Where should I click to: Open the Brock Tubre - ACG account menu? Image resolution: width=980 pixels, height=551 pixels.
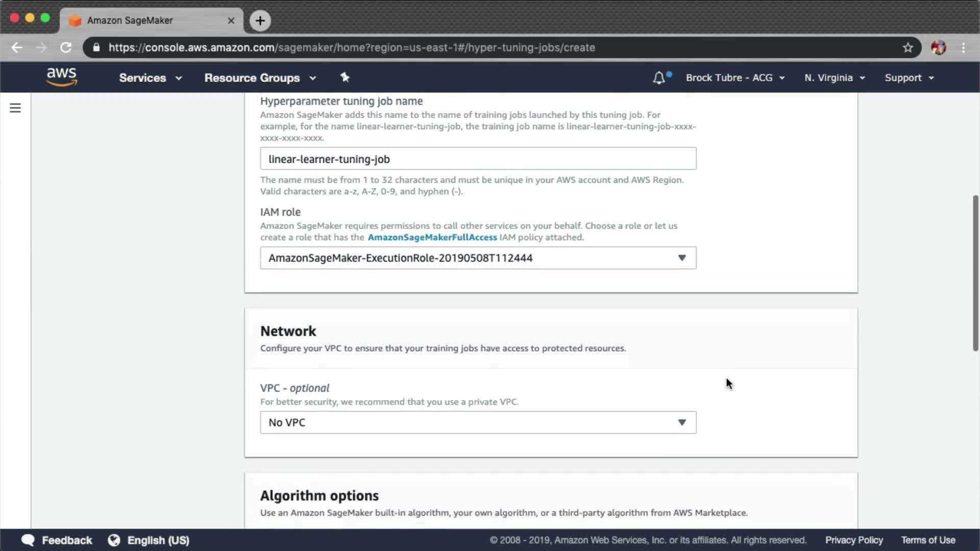click(x=735, y=78)
